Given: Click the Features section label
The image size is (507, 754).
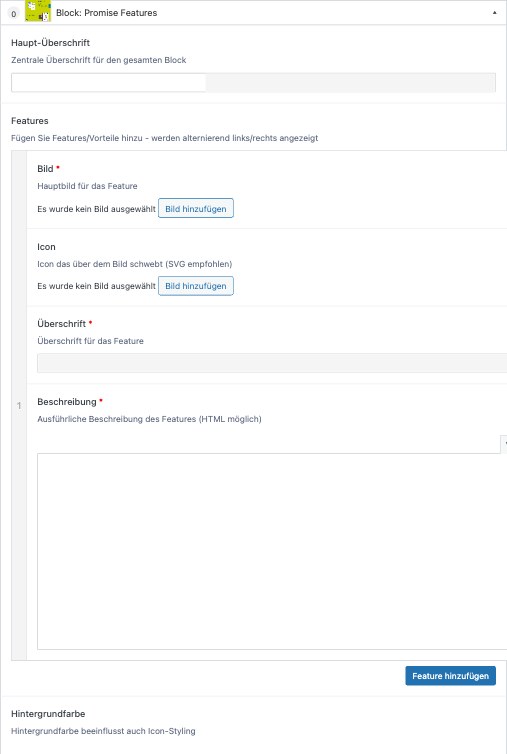Looking at the screenshot, I should [x=30, y=121].
